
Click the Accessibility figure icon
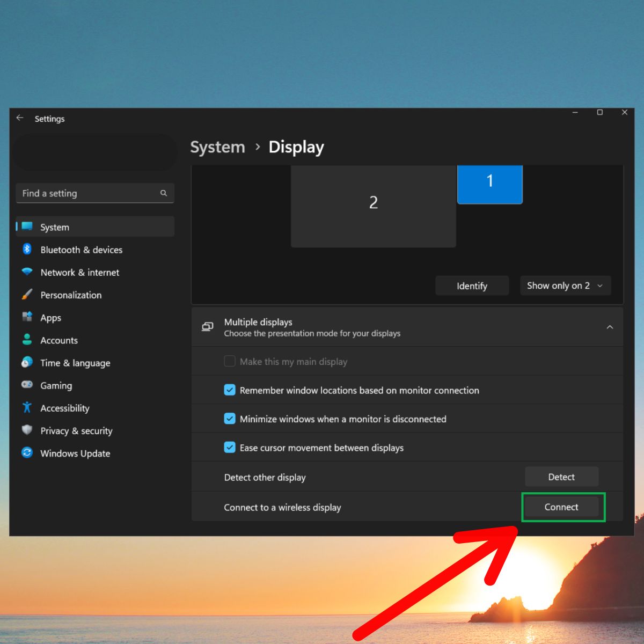tap(27, 408)
